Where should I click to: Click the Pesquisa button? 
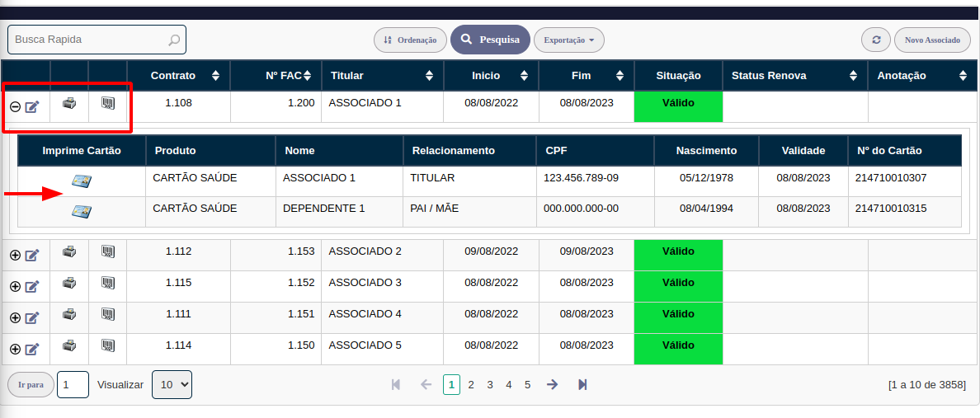coord(490,40)
